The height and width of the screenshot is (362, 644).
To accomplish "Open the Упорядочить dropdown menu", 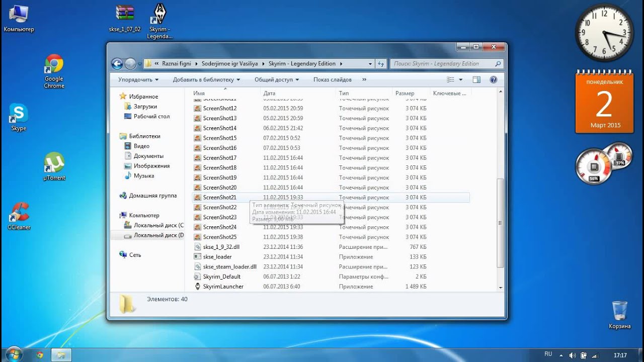I will coord(138,79).
